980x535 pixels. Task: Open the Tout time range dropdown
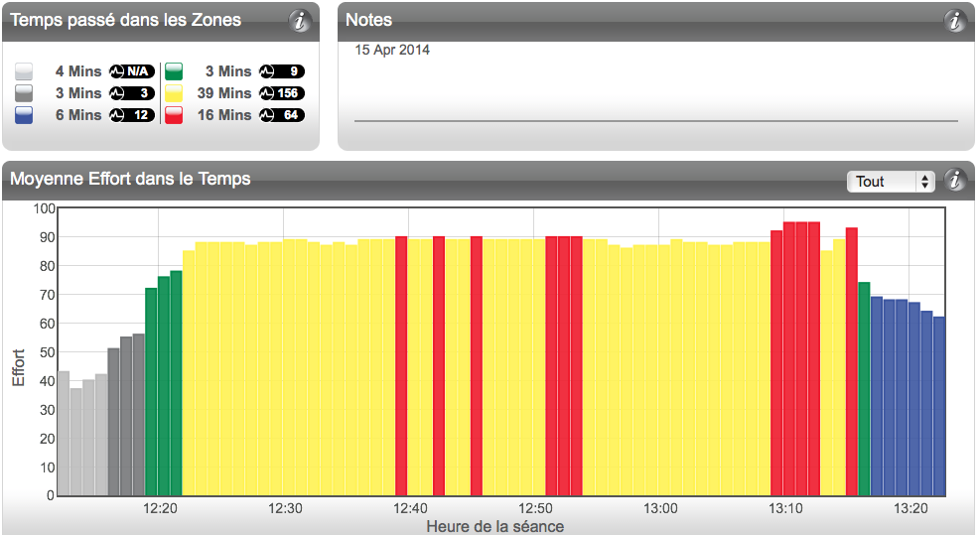coord(890,182)
